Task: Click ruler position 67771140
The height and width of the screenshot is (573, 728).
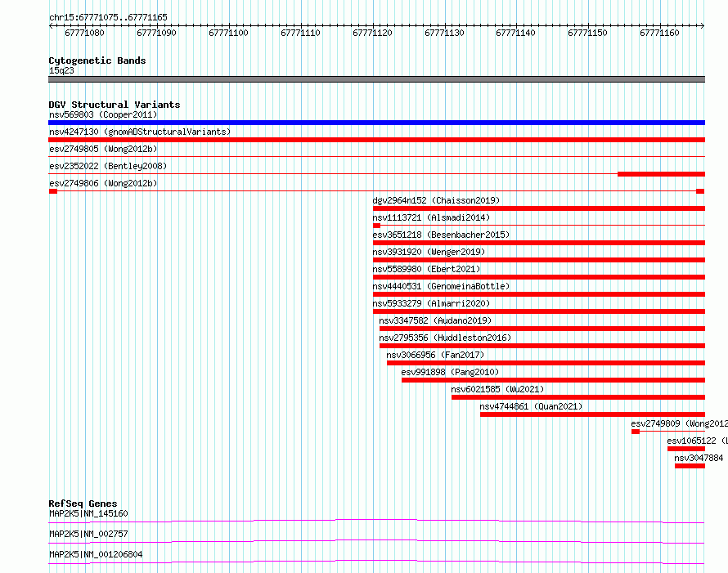Action: (516, 33)
